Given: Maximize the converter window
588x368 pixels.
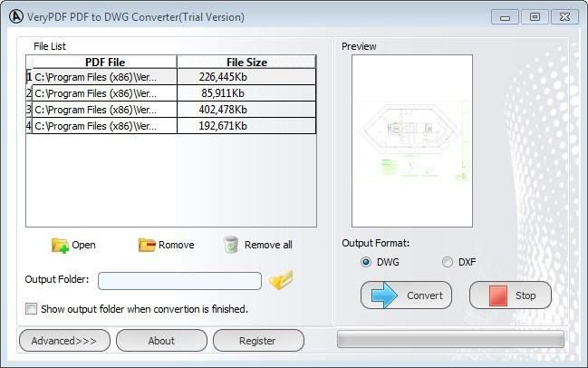Looking at the screenshot, I should pos(535,17).
